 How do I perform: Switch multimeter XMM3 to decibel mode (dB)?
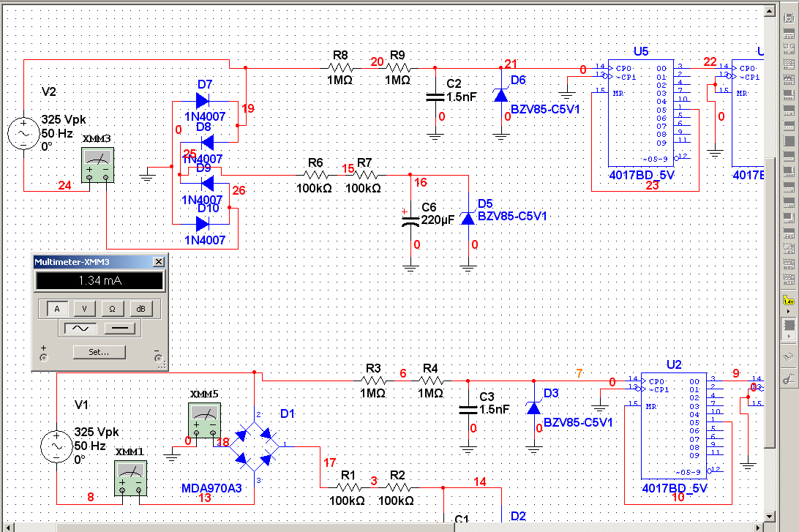click(x=140, y=308)
